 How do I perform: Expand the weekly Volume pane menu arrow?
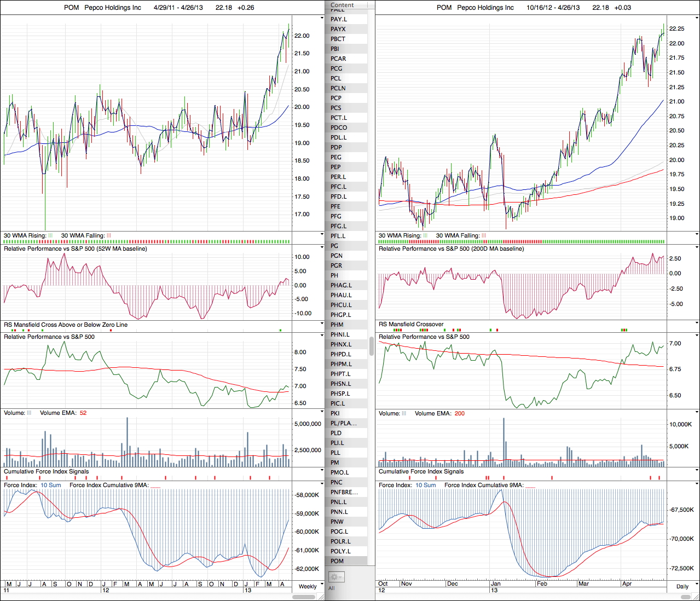pos(322,412)
